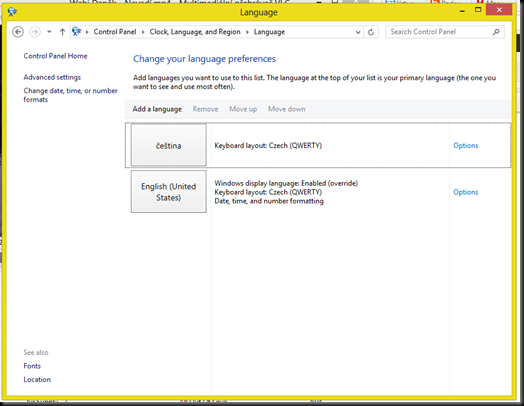Viewport: 524px width, 406px height.
Task: Expand chevron after Clock, Language, and Region
Action: (x=247, y=32)
